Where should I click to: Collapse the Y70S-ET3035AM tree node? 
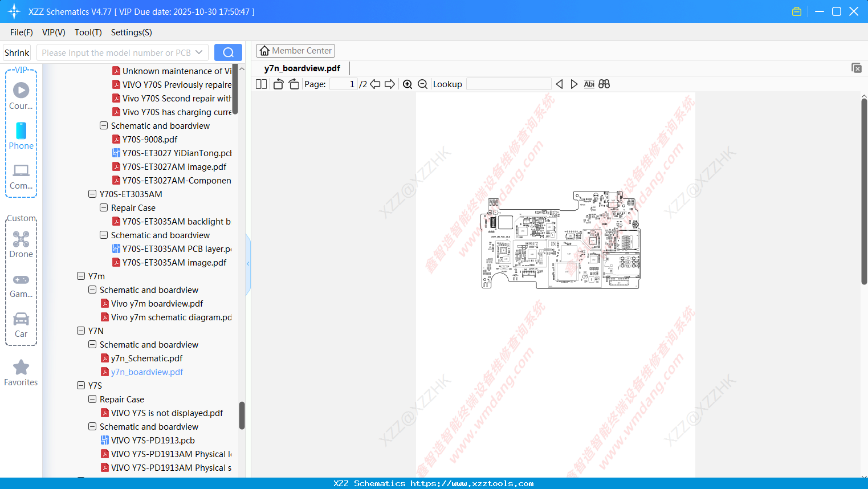[92, 194]
